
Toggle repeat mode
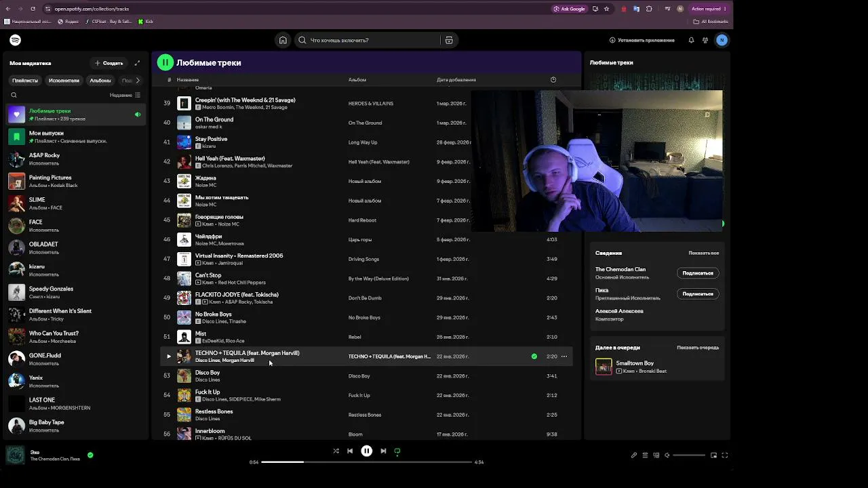397,451
